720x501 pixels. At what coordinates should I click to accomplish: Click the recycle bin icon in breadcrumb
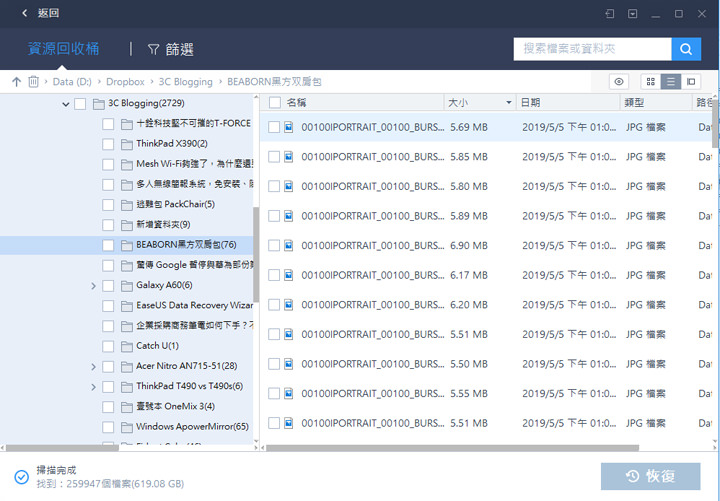tap(34, 82)
